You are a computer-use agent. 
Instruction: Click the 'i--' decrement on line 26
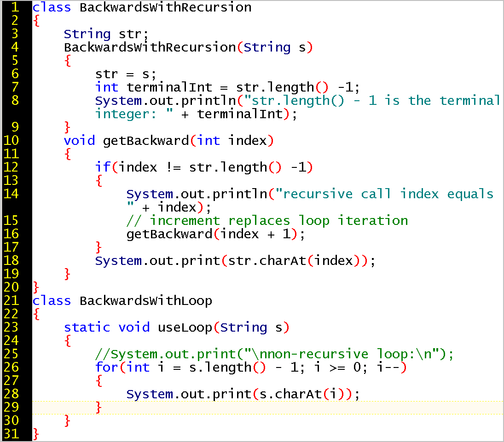tap(388, 367)
